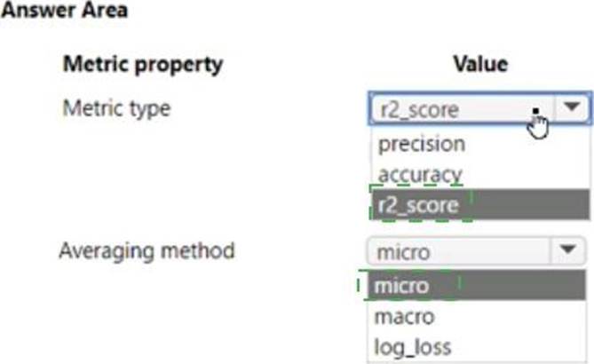Select log_loss from the averaging list
This screenshot has width=594, height=364.
tap(413, 347)
